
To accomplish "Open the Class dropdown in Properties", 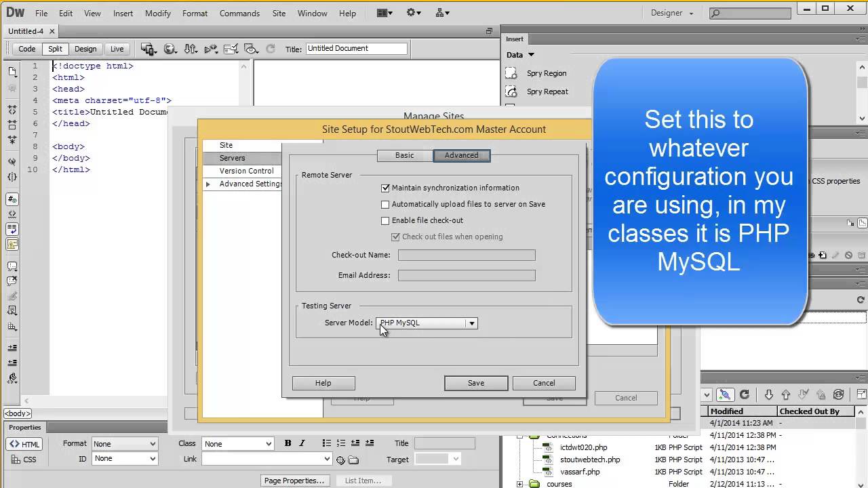I will coord(237,443).
